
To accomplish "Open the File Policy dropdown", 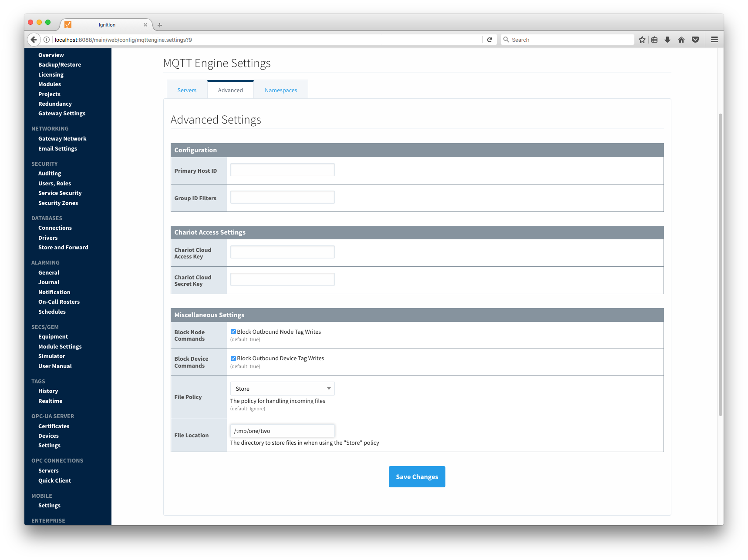I will (x=282, y=389).
